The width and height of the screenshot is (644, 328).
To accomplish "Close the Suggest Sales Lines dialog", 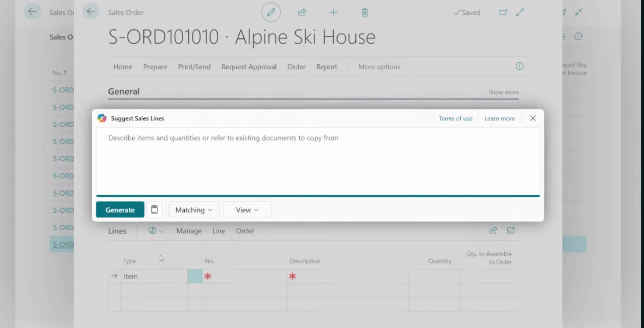I will pyautogui.click(x=533, y=118).
